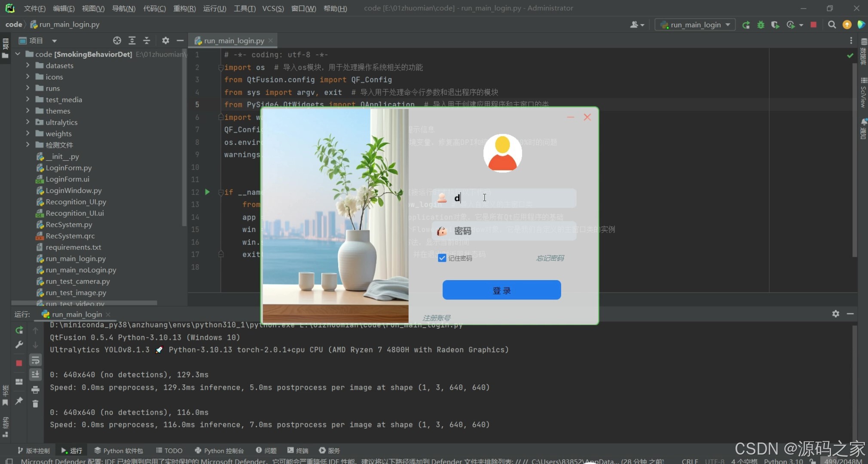Start debugging with the bug icon
The height and width of the screenshot is (464, 868).
[761, 25]
